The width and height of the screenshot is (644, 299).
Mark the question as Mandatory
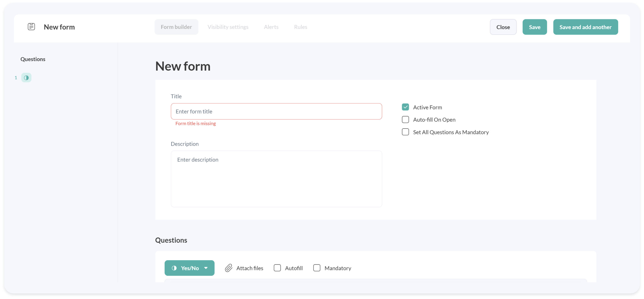(317, 268)
